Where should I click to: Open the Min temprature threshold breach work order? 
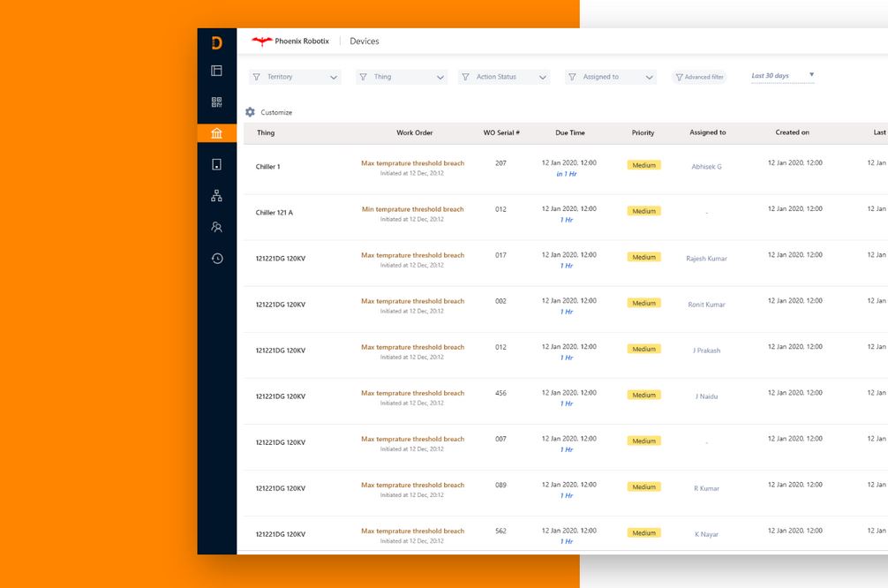pos(413,209)
